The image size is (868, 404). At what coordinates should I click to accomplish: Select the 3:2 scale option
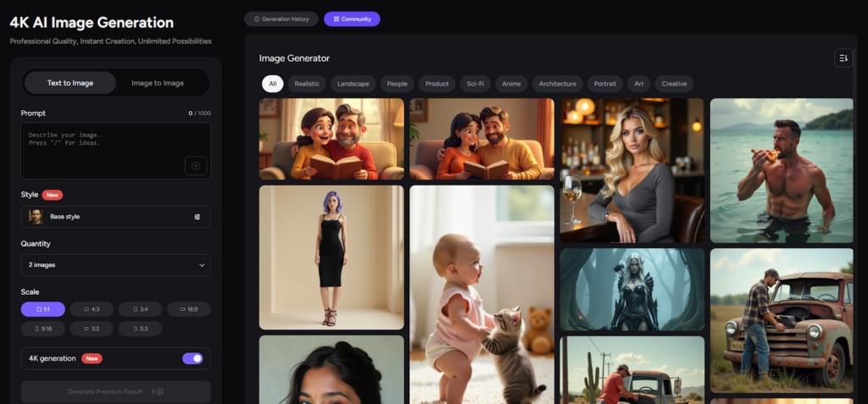coord(92,329)
